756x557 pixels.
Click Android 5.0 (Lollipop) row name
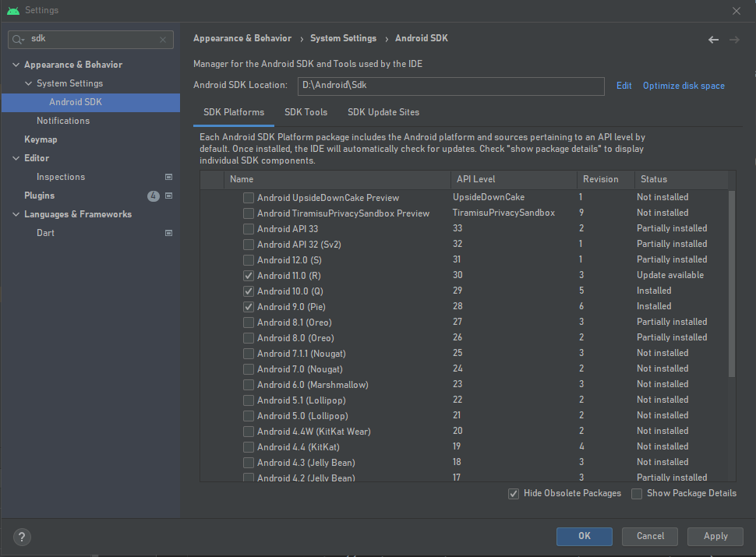[x=302, y=416]
